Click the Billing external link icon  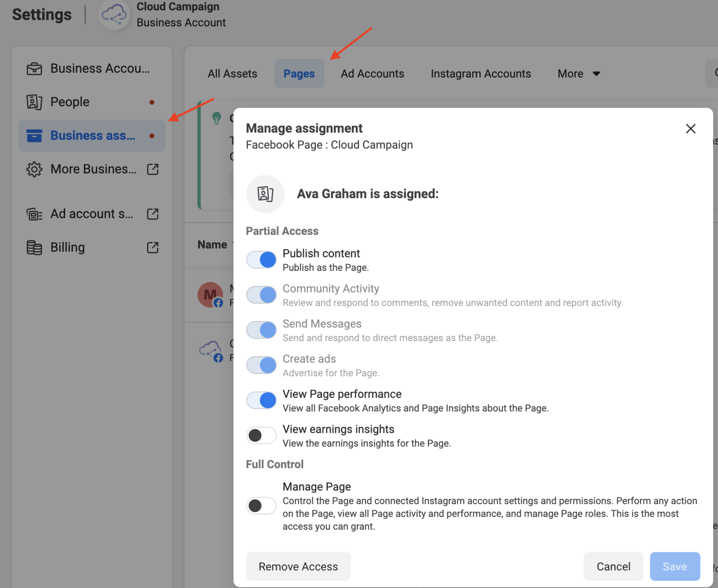pyautogui.click(x=153, y=248)
